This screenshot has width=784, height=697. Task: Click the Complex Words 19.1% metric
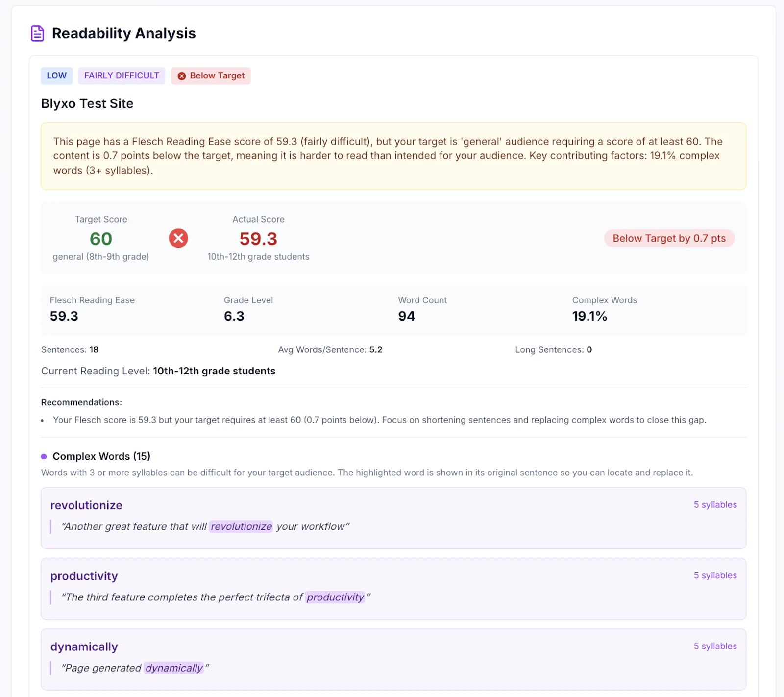point(605,309)
